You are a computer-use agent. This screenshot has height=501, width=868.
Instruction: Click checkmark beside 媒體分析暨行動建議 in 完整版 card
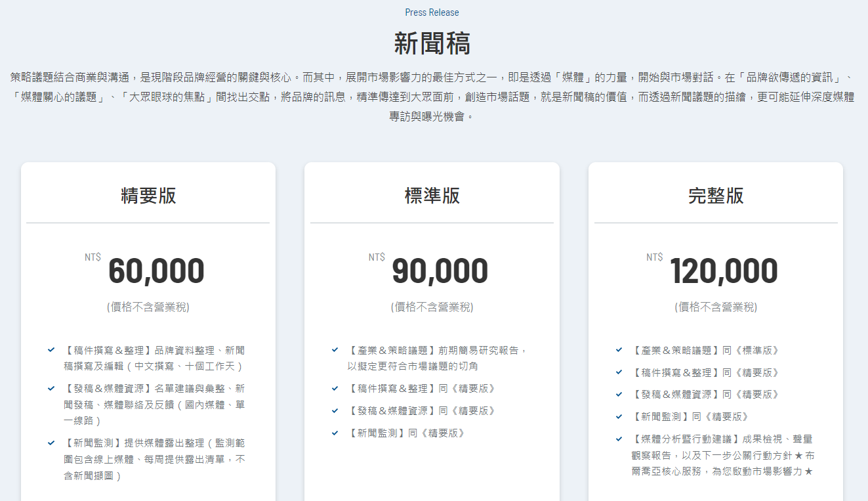point(619,439)
